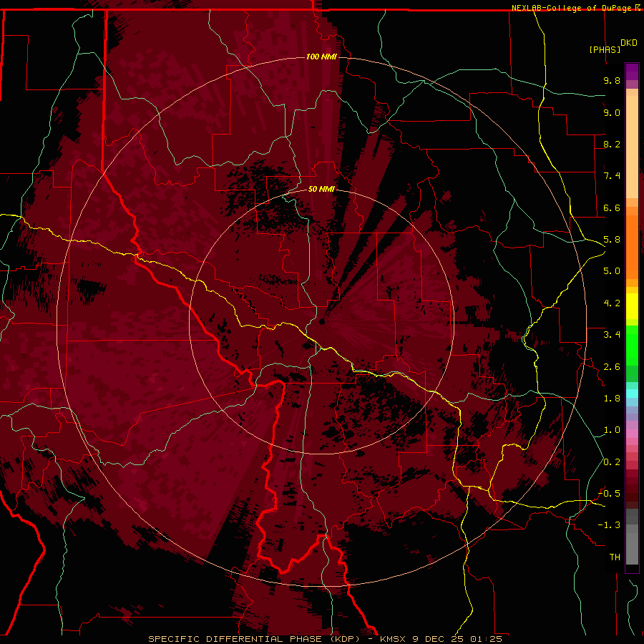Screen dimensions: 644x644
Task: Click the orange color band on the scale
Action: click(x=632, y=246)
